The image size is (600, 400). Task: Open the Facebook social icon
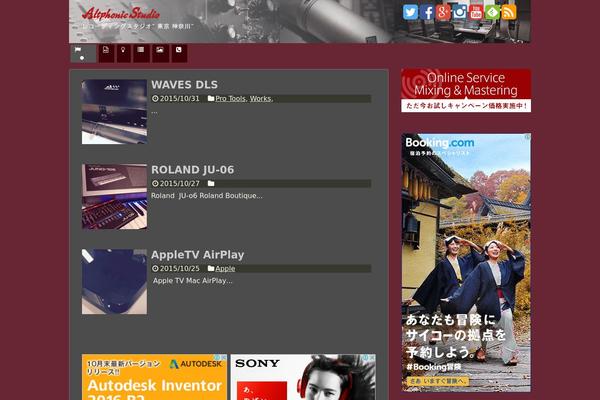tap(427, 12)
